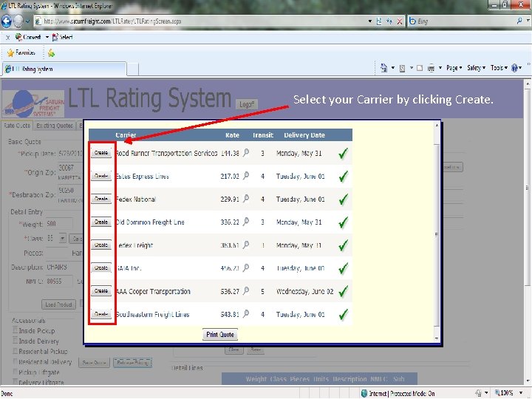Click Create for Estes Express Lines
Viewport: 532px width, 399px height.
pos(101,176)
